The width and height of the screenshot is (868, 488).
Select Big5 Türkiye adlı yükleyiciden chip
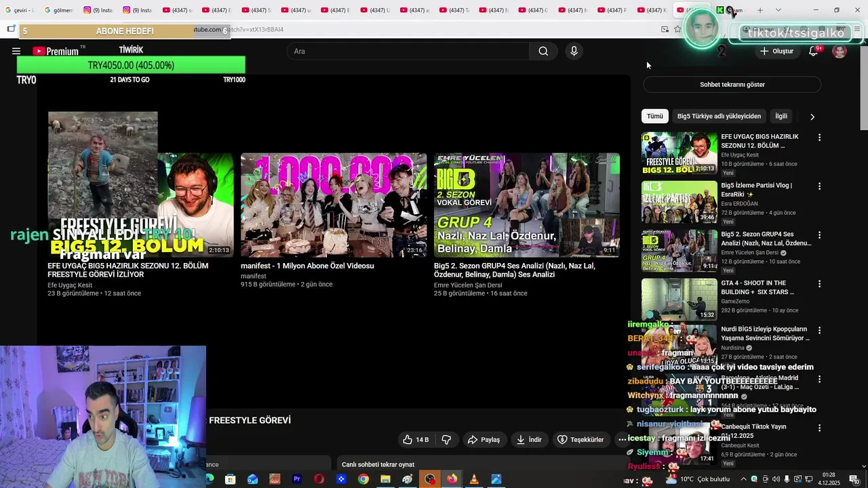(x=719, y=116)
